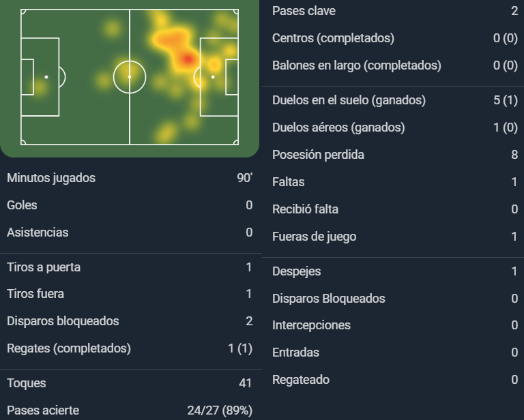Click the Posesión perdida value 8
This screenshot has width=524, height=420.
pos(514,155)
